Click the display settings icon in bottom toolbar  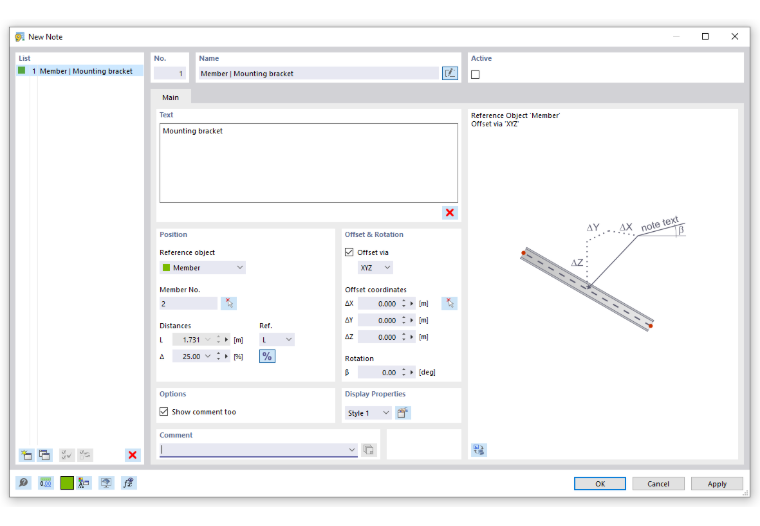click(x=106, y=483)
